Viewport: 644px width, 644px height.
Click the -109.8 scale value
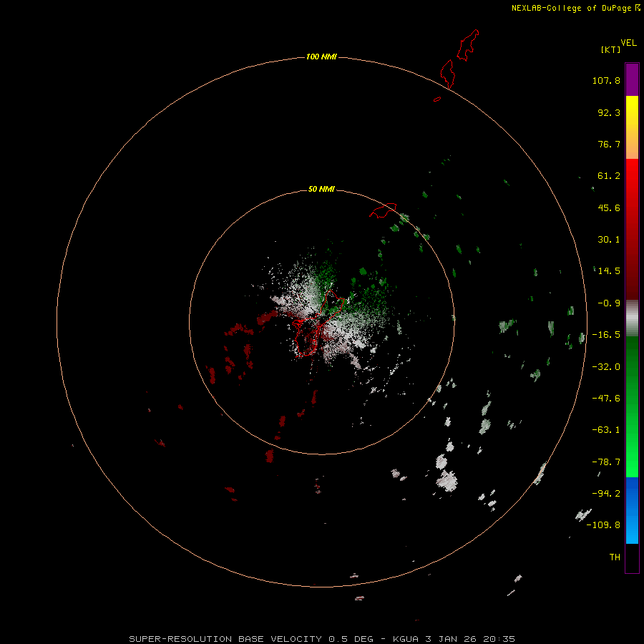click(604, 525)
